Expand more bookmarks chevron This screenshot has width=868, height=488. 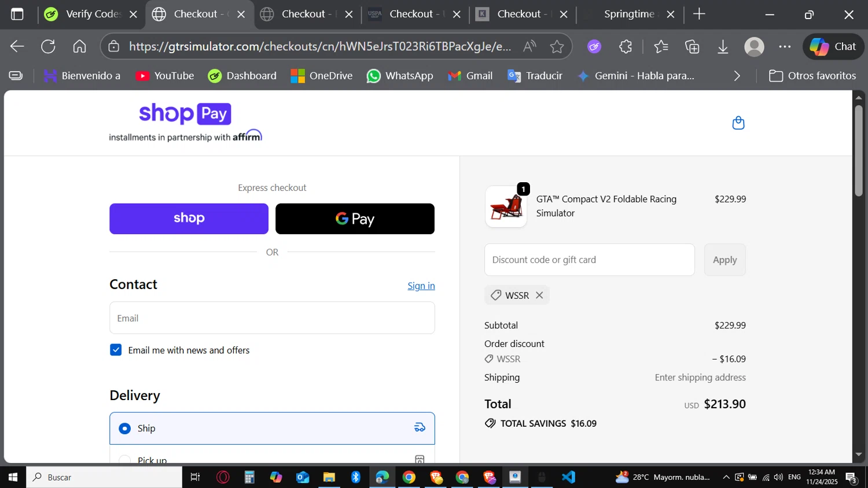coord(737,76)
